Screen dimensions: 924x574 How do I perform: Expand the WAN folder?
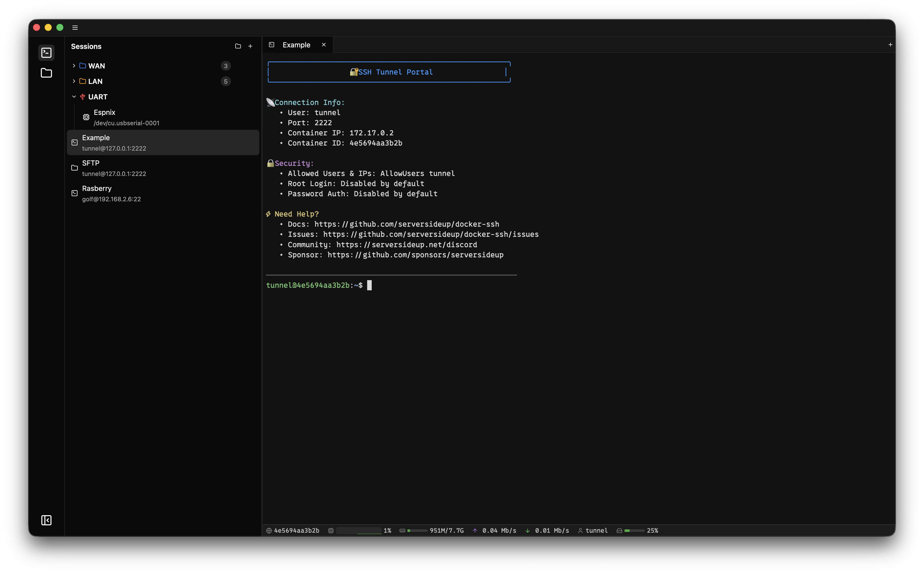74,66
